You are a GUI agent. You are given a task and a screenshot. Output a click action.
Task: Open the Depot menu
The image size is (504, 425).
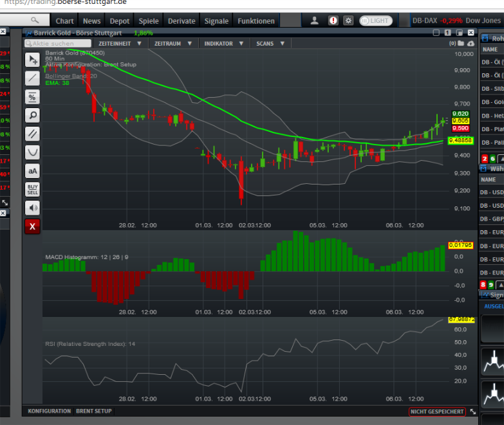(x=120, y=21)
